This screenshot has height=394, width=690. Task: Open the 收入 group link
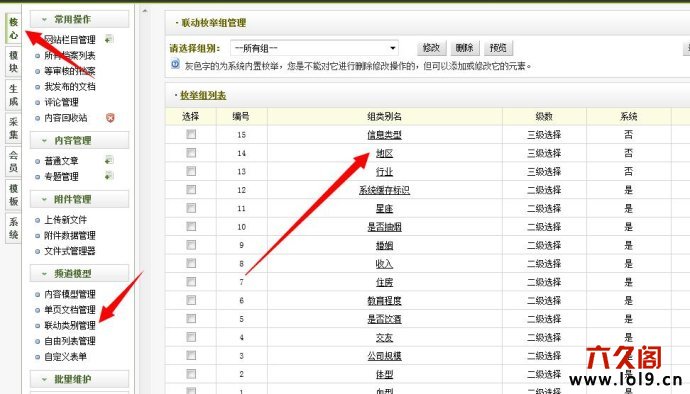pos(384,264)
